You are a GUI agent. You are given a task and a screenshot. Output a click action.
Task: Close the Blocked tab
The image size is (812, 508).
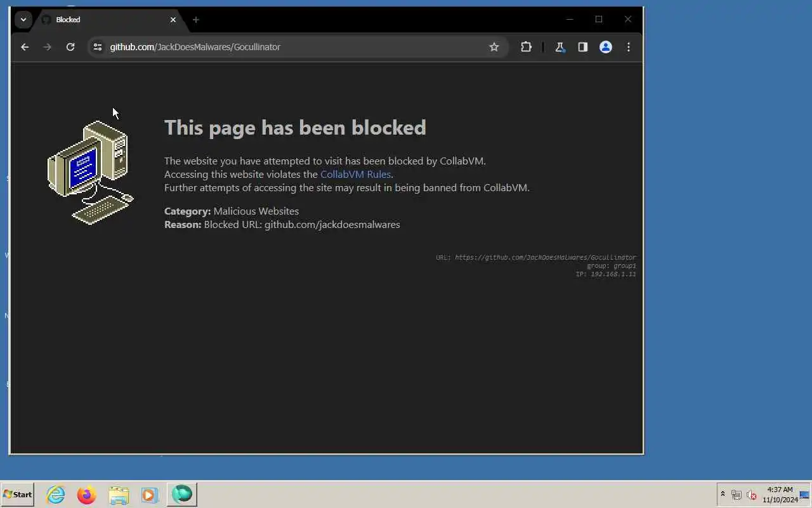pos(173,20)
